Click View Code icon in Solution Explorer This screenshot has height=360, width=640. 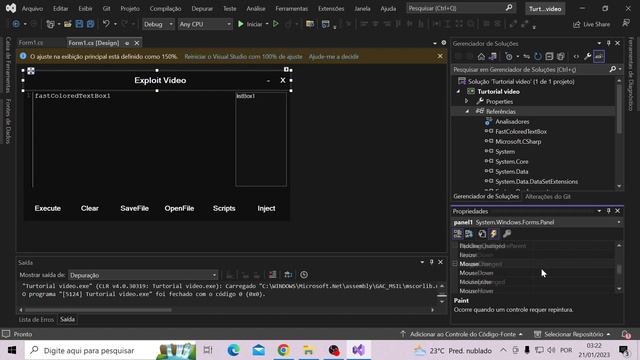(576, 57)
